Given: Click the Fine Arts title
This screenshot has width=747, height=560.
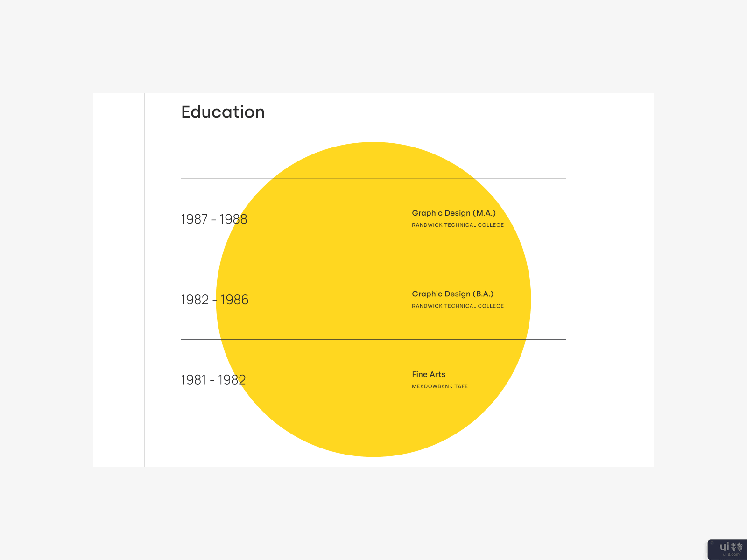Looking at the screenshot, I should click(x=428, y=374).
